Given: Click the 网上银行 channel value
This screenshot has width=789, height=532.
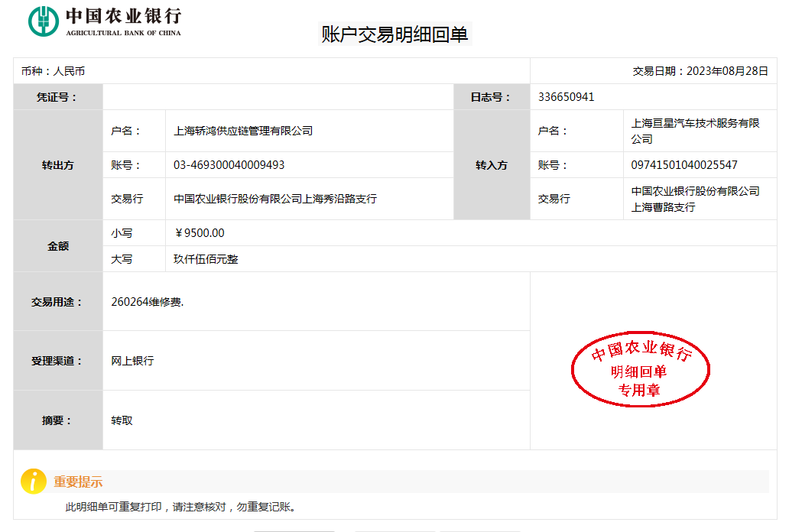Looking at the screenshot, I should coord(132,361).
